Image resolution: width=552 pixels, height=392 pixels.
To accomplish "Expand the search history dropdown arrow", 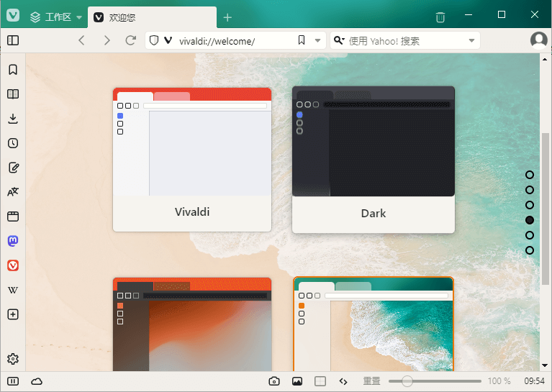I will click(471, 40).
